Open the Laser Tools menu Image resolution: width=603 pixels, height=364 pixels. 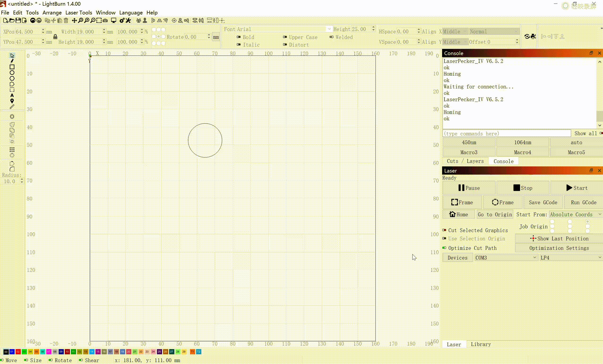(78, 13)
